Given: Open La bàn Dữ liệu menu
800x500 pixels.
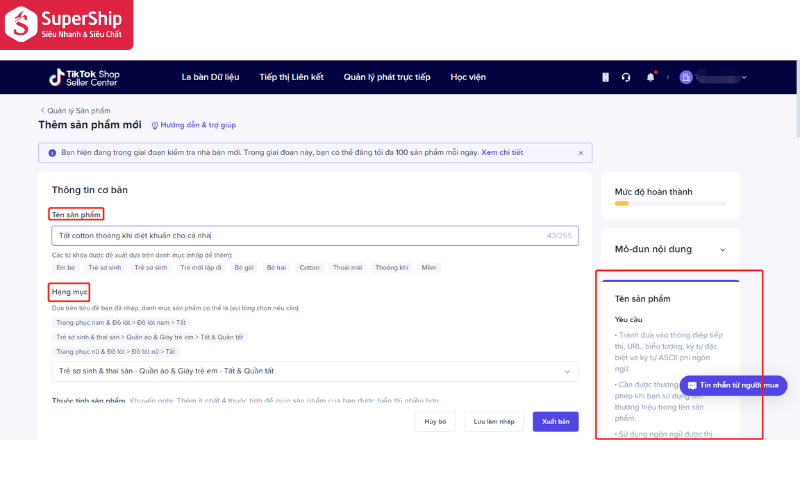Looking at the screenshot, I should pyautogui.click(x=210, y=77).
